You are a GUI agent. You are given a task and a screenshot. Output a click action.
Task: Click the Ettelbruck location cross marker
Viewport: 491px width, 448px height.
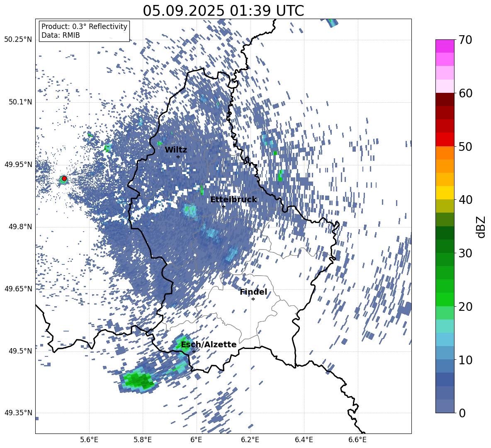pos(224,206)
